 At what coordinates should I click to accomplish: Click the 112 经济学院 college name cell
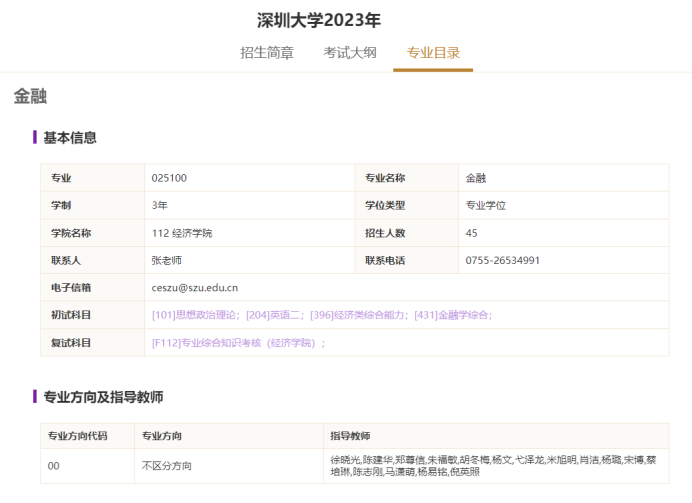(x=182, y=233)
